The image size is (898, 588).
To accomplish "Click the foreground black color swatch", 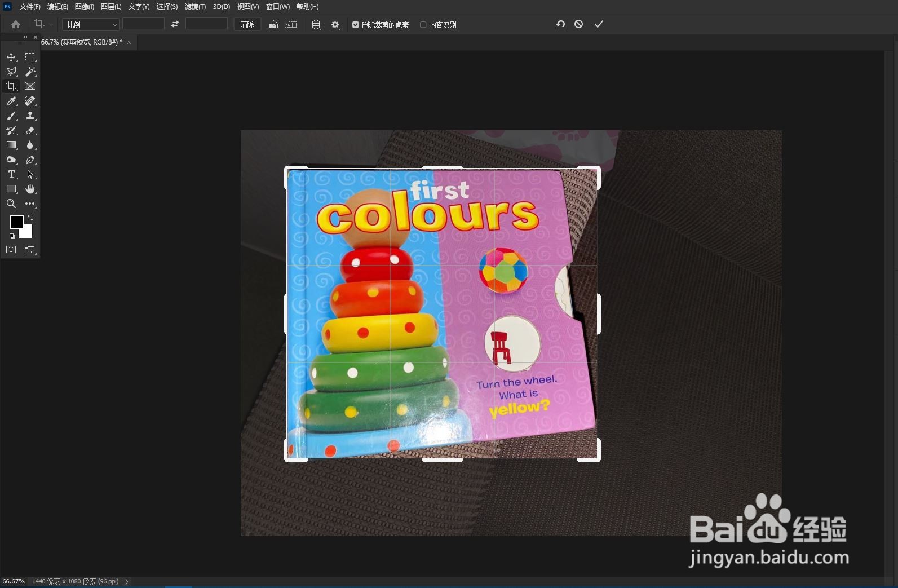I will click(x=16, y=222).
